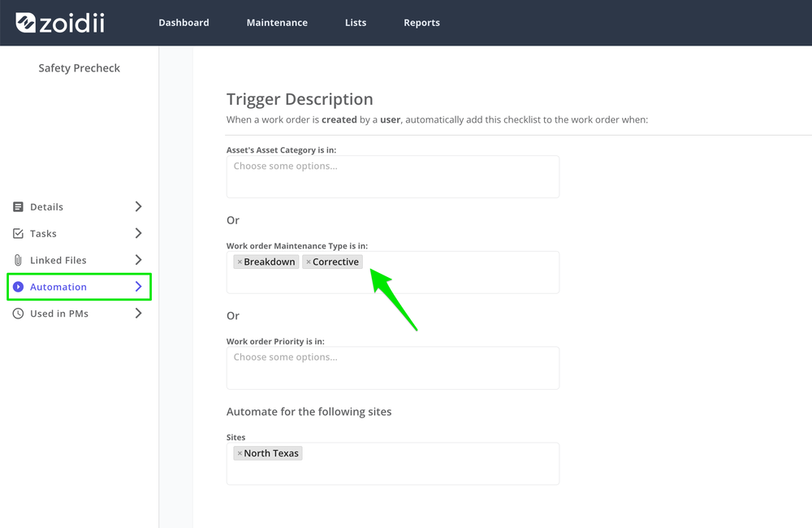
Task: Open the Tasks section
Action: click(78, 234)
